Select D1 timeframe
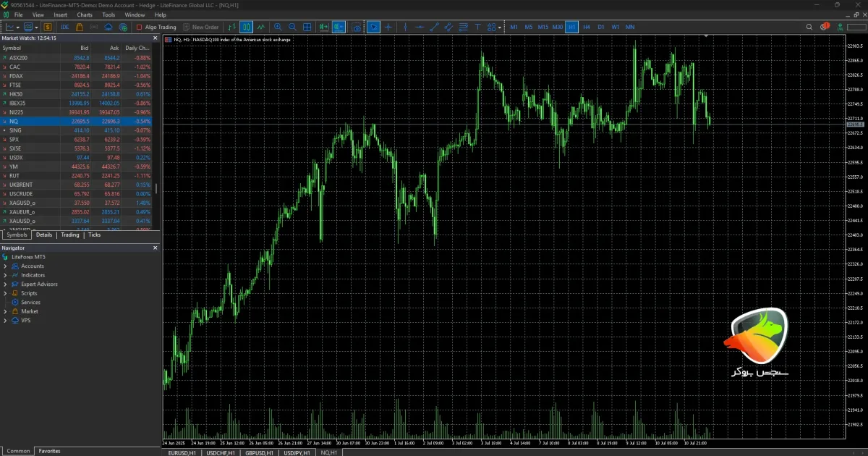 (x=601, y=27)
